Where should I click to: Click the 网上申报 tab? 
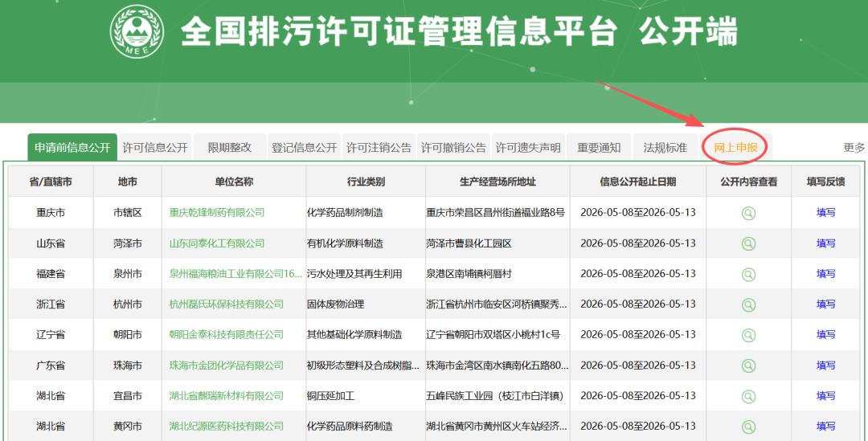coord(735,148)
